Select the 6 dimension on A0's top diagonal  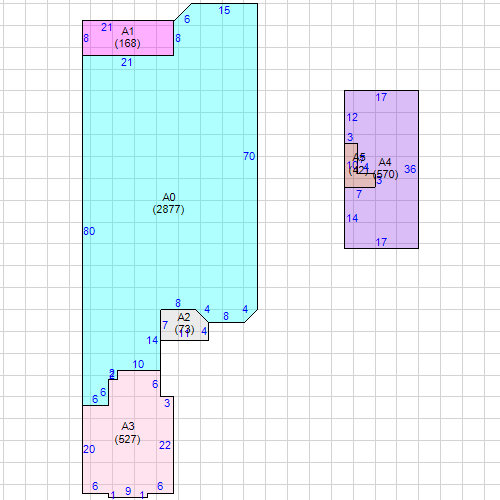[187, 19]
